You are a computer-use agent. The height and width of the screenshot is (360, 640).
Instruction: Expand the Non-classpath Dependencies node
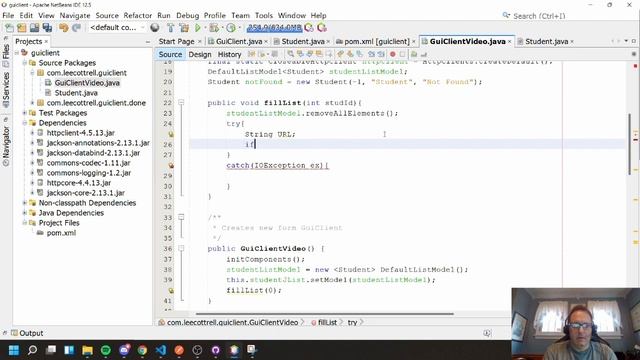coord(24,203)
